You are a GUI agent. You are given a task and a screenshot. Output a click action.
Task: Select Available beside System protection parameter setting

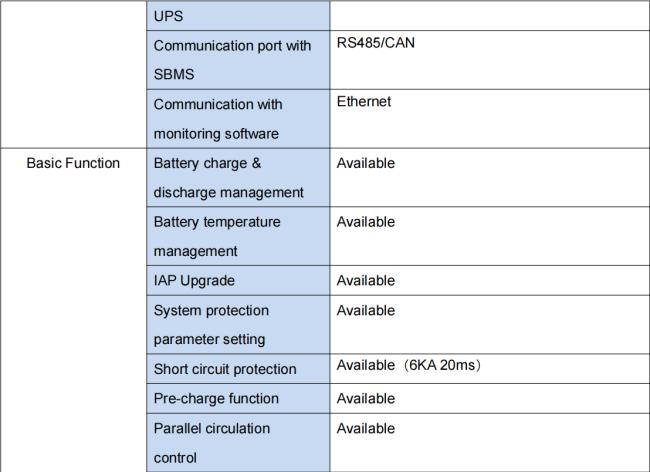(366, 310)
